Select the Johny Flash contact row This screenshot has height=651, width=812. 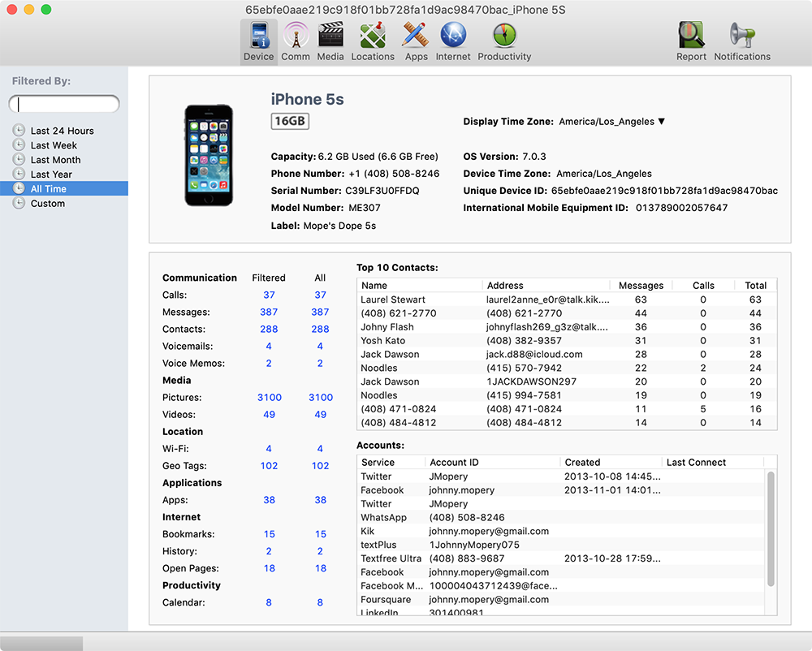tap(567, 327)
